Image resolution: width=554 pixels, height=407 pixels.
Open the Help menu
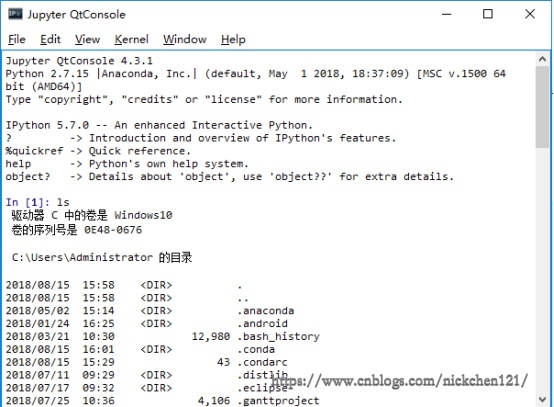(233, 39)
